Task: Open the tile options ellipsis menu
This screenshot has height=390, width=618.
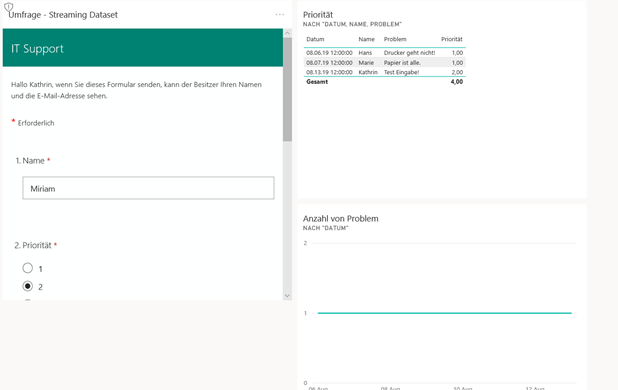Action: tap(280, 15)
